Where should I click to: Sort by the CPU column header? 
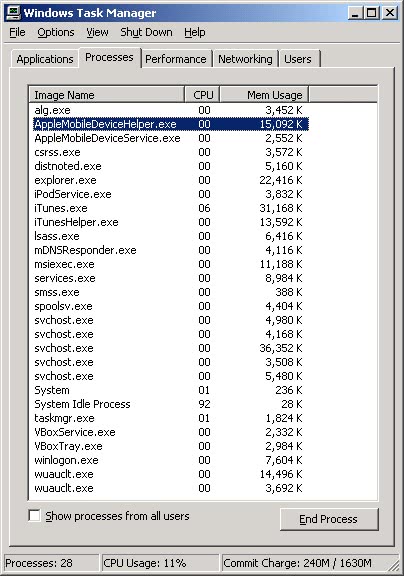(202, 95)
